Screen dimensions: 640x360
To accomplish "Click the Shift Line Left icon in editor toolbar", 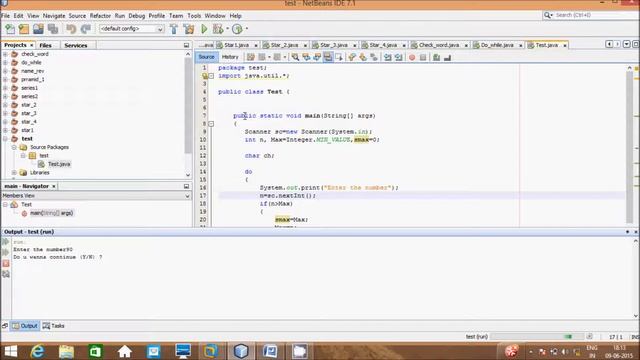I will (x=387, y=58).
